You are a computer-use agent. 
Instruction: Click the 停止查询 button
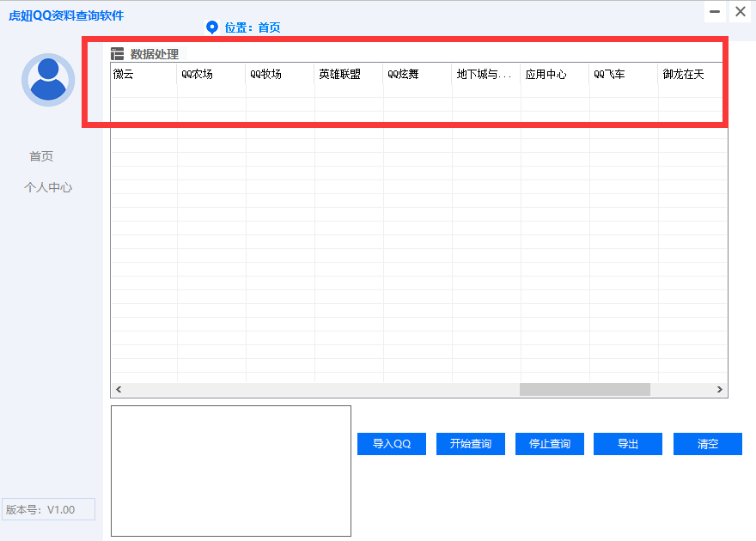[550, 444]
